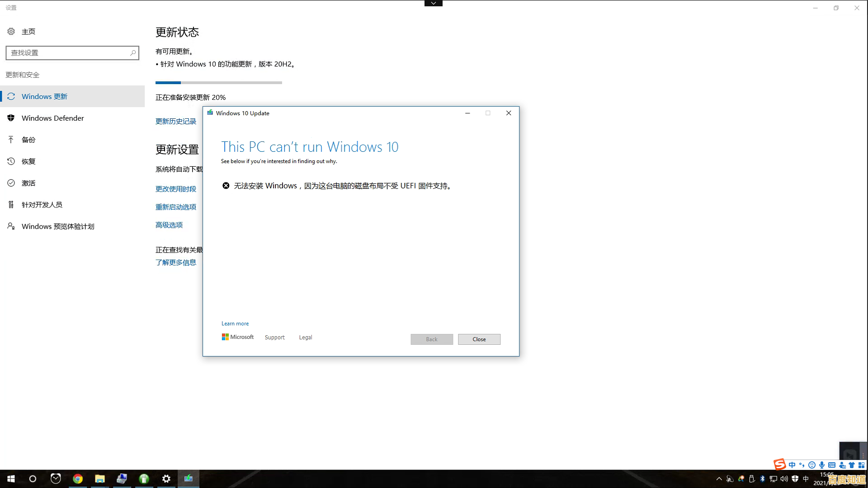The width and height of the screenshot is (868, 488).
Task: Toggle Chinese/English with Sogou 中 icon
Action: point(792,465)
